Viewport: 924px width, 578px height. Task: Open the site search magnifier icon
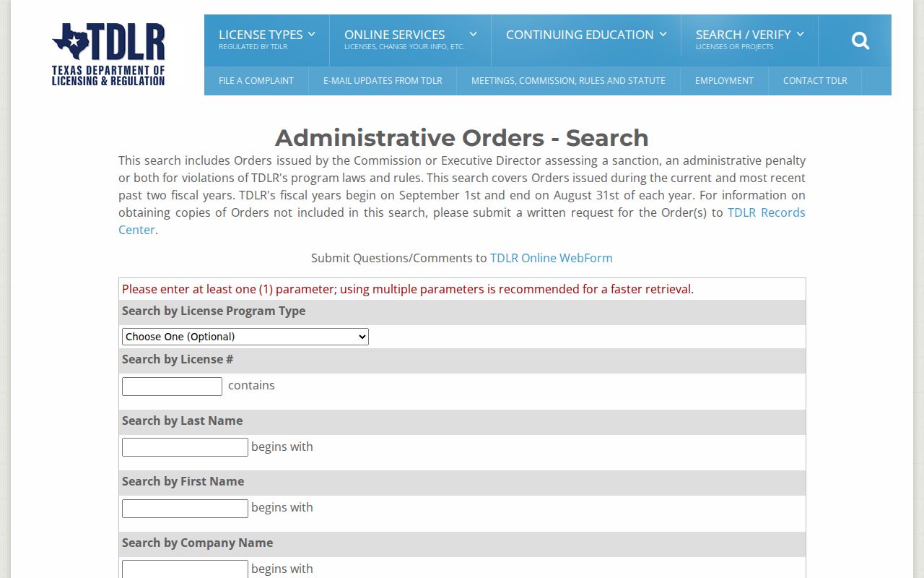pyautogui.click(x=860, y=40)
